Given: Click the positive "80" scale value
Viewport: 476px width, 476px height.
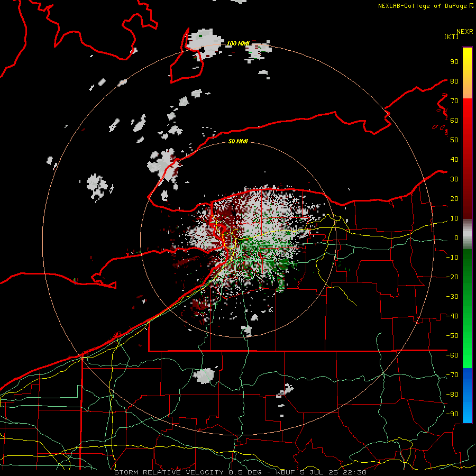Looking at the screenshot, I should [x=454, y=81].
